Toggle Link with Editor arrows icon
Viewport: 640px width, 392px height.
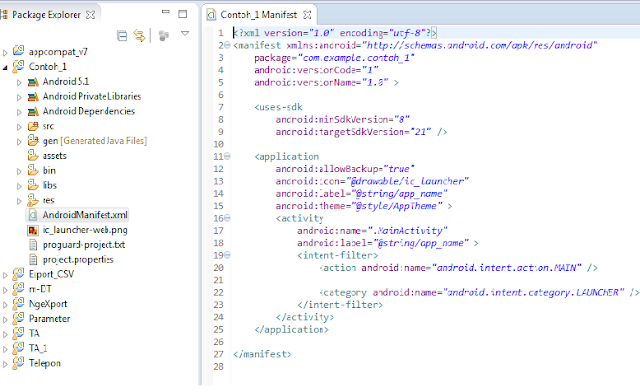140,36
